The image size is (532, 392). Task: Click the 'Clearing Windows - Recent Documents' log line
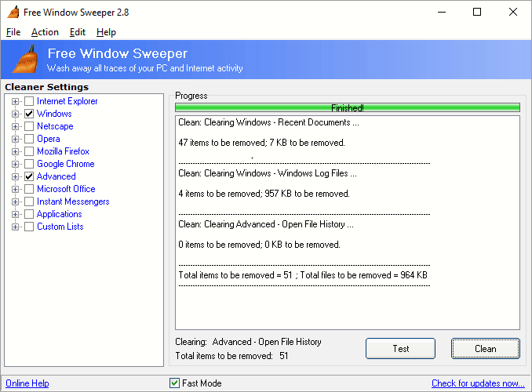tap(268, 122)
